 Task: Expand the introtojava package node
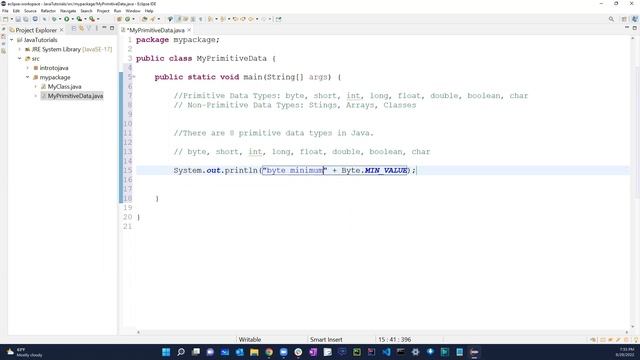(28, 68)
